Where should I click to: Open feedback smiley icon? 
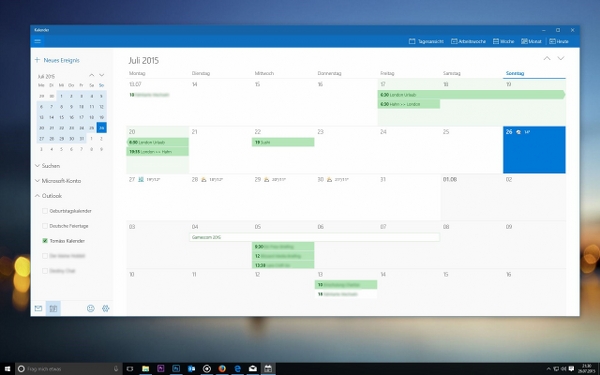pyautogui.click(x=91, y=308)
